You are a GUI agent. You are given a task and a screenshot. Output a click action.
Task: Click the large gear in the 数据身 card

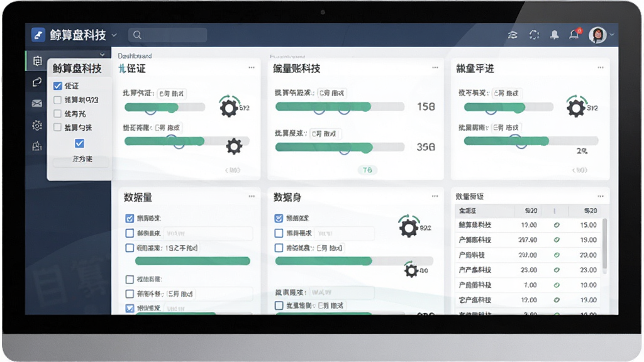(409, 228)
